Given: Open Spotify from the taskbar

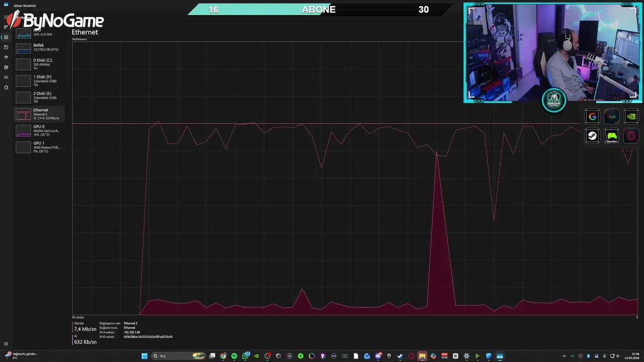Looking at the screenshot, I should pos(234,356).
